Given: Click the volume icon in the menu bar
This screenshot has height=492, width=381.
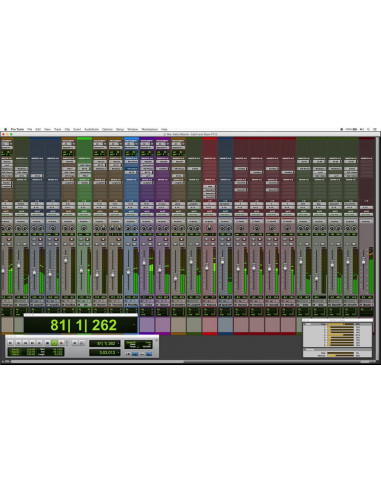Looking at the screenshot, I should (362, 129).
